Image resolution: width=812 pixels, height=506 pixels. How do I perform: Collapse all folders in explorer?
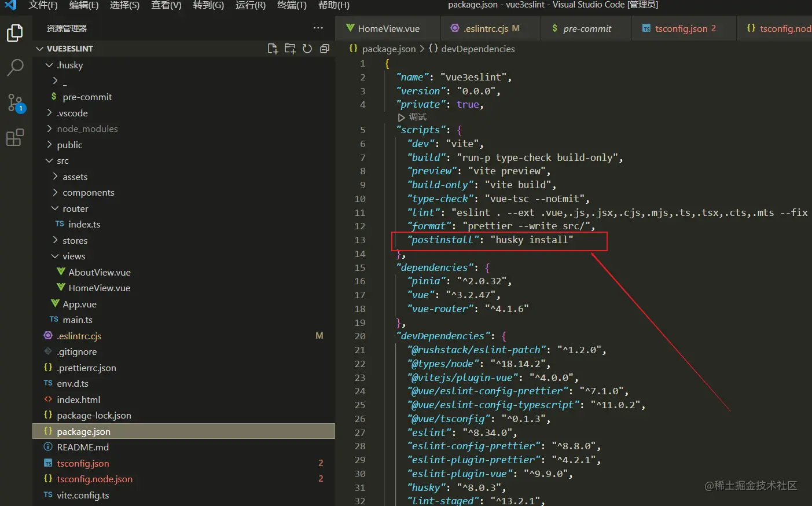[325, 49]
